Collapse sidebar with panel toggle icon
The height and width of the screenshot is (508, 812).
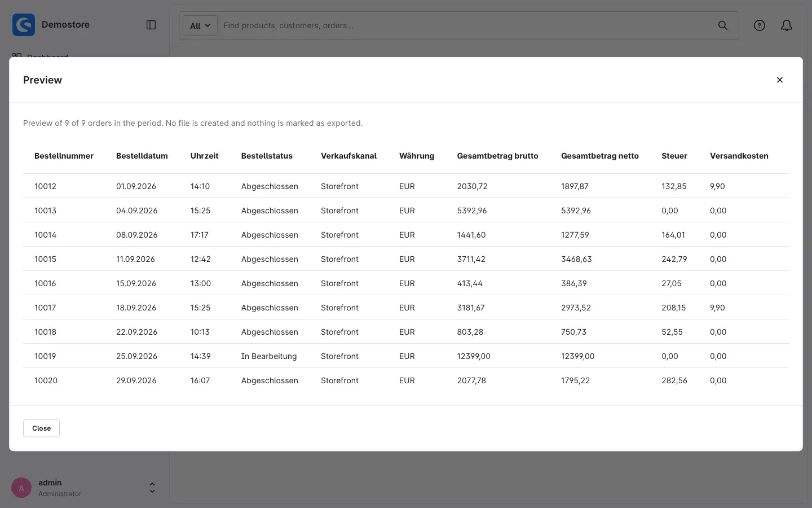click(x=151, y=25)
